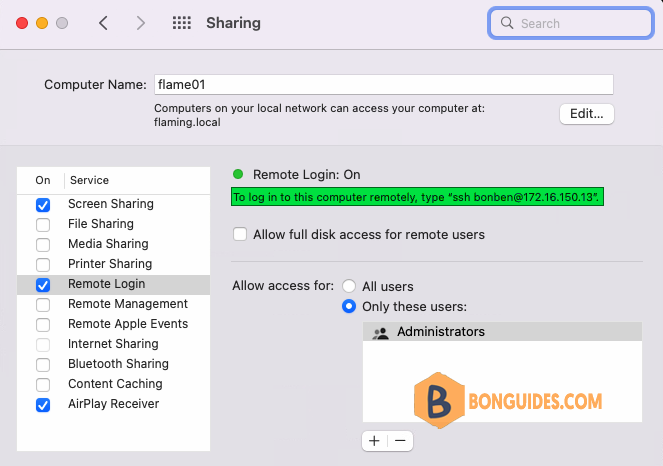Click the Remote Login: On status text
The width and height of the screenshot is (663, 466).
[x=307, y=175]
